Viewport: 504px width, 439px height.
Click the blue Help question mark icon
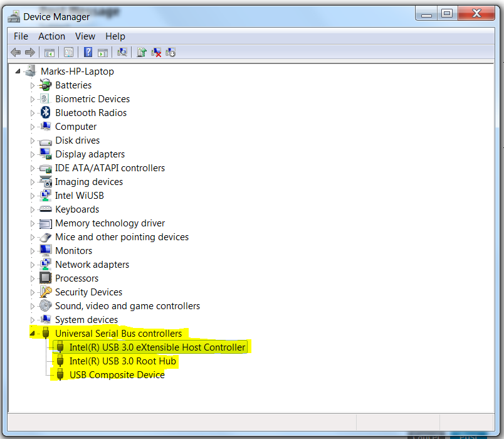(88, 52)
